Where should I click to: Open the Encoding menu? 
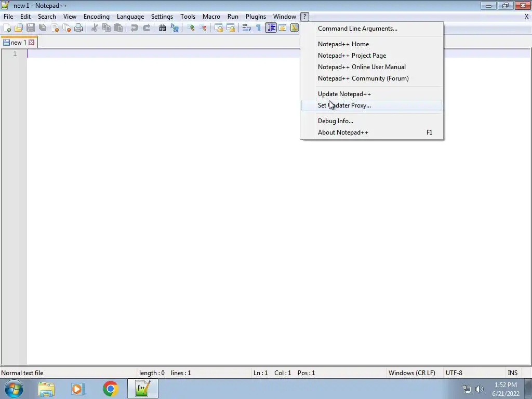click(97, 17)
